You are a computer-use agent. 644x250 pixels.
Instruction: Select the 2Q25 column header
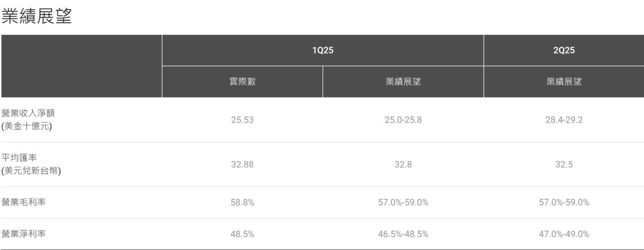[x=563, y=51]
